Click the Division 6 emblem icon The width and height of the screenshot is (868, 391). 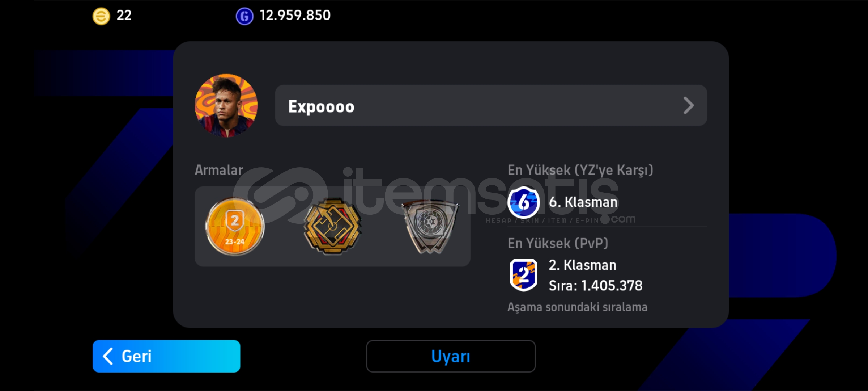click(523, 202)
